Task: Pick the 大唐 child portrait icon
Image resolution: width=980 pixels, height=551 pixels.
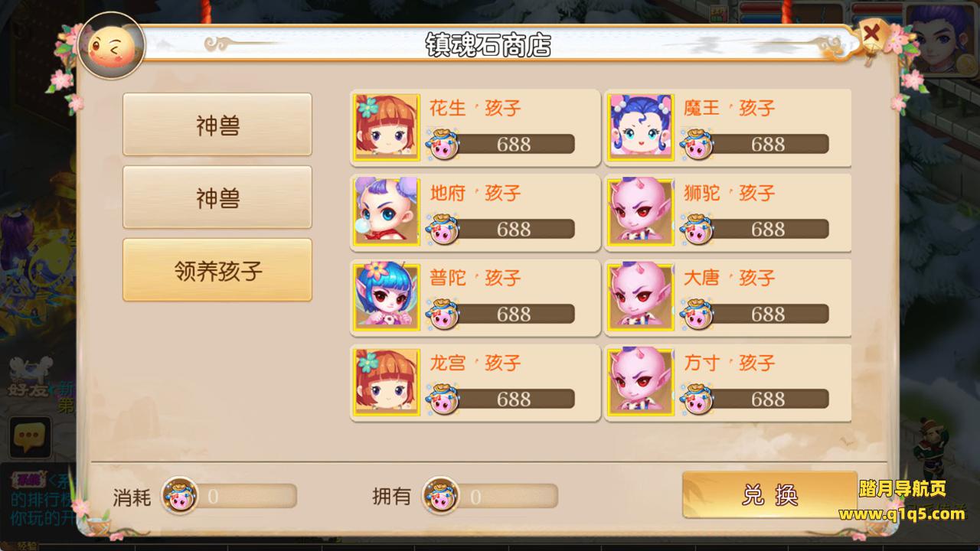Action: [641, 297]
